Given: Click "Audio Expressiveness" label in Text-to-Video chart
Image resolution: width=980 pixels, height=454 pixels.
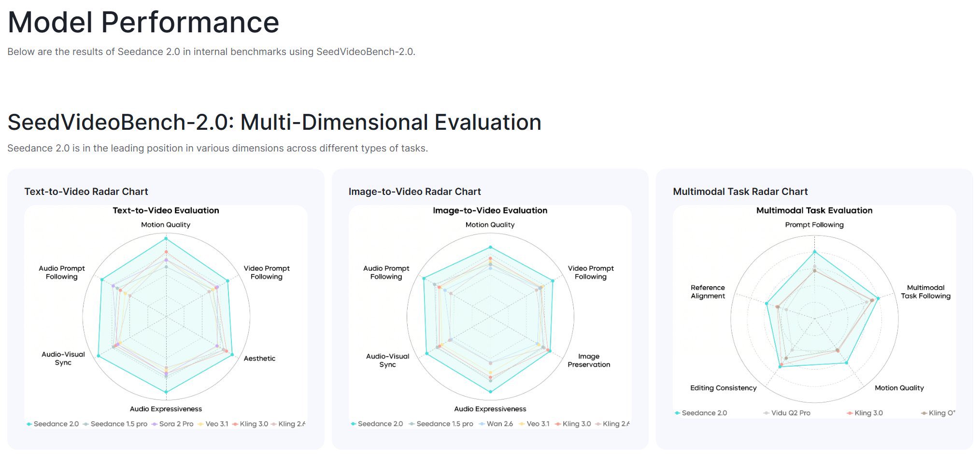Looking at the screenshot, I should pos(166,409).
